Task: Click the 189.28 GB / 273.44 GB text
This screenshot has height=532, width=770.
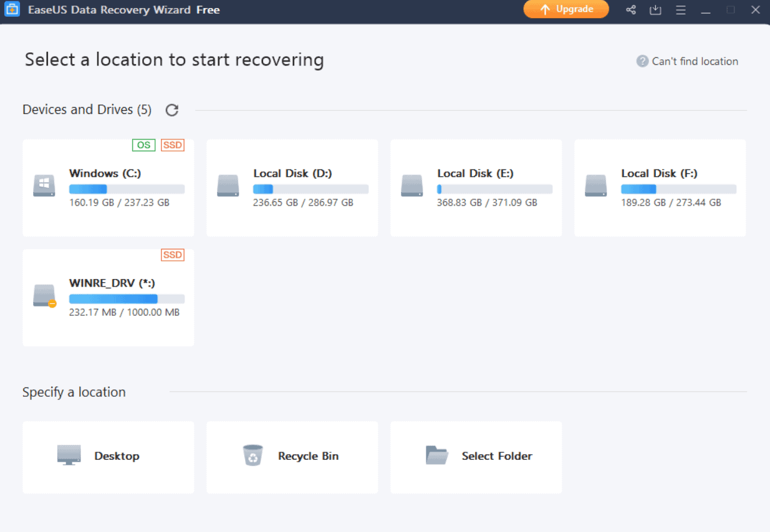Action: (x=671, y=202)
